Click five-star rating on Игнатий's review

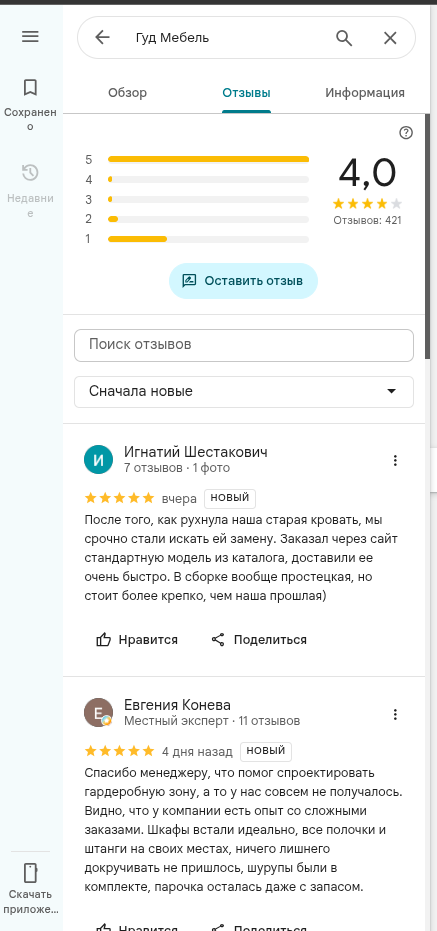[119, 498]
